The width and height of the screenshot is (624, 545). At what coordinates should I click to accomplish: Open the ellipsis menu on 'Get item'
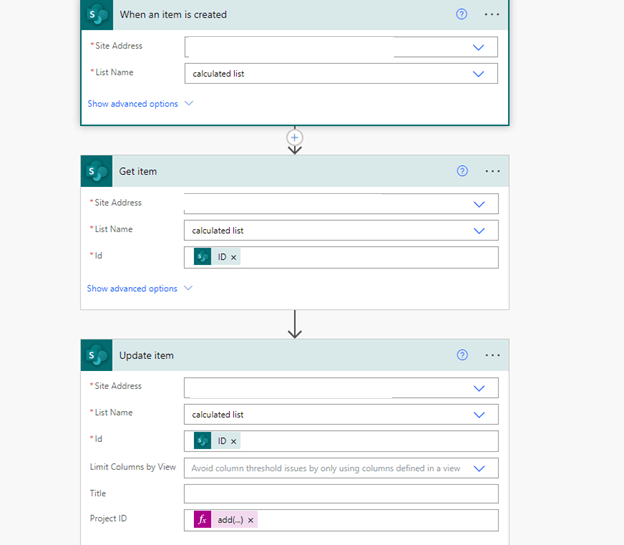click(x=493, y=171)
